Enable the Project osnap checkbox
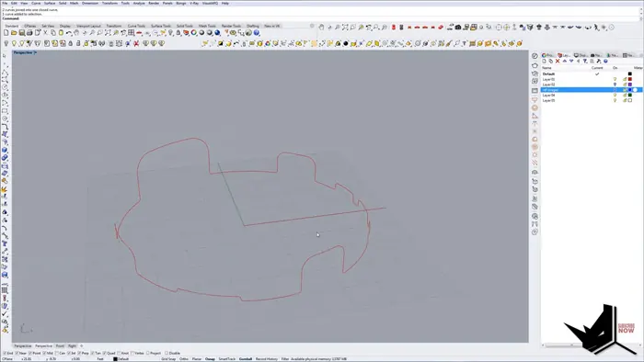644x362 pixels. pyautogui.click(x=148, y=353)
